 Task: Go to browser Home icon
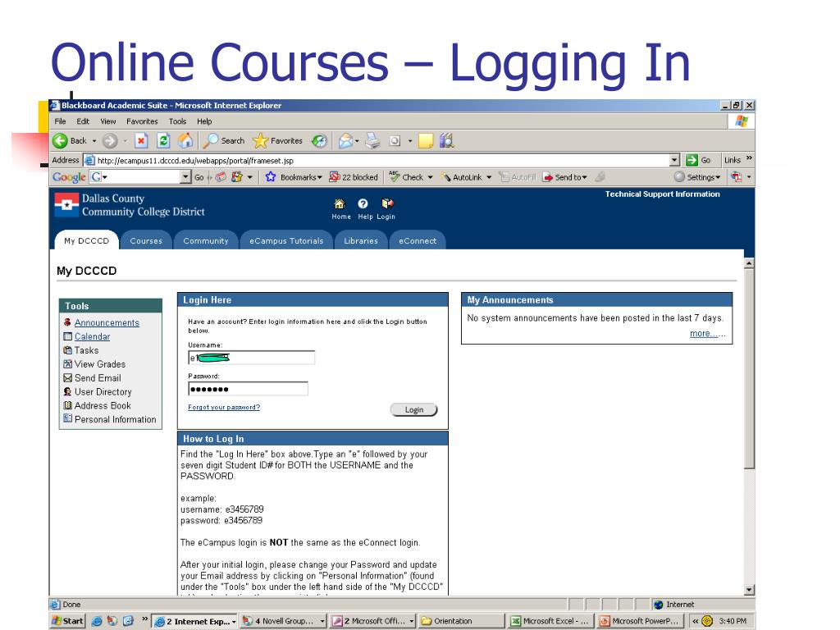click(x=185, y=141)
